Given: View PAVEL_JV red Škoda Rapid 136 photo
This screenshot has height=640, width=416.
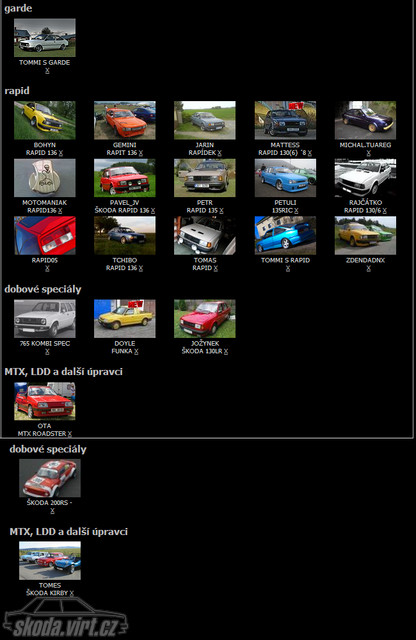Looking at the screenshot, I should [x=125, y=178].
